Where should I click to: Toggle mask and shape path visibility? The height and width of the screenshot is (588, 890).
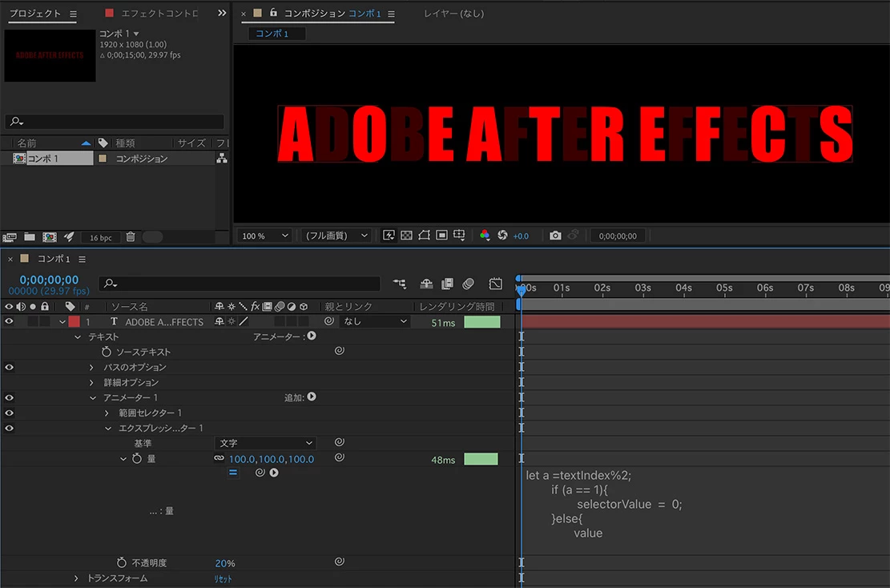coord(424,235)
